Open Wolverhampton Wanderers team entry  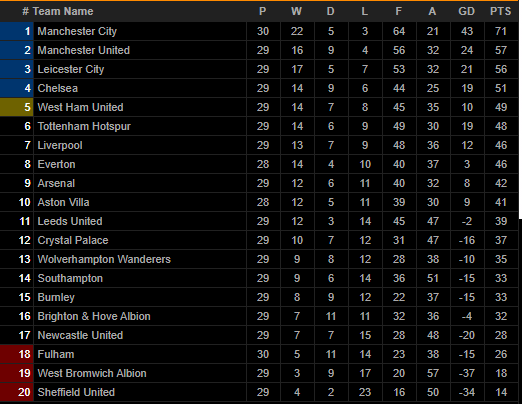pos(104,259)
